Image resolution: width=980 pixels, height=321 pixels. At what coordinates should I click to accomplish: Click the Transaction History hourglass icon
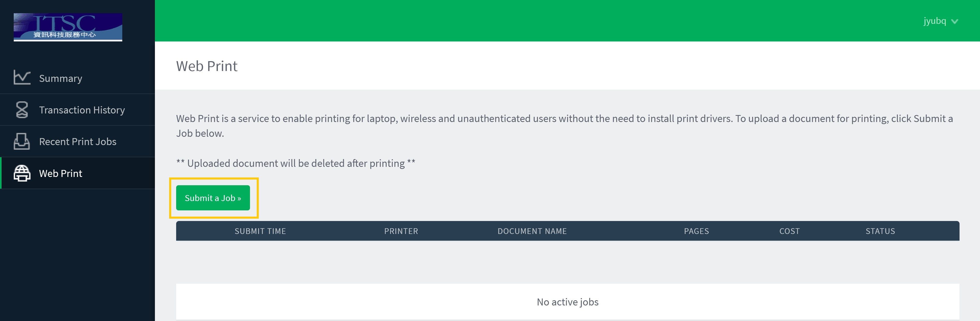(22, 110)
